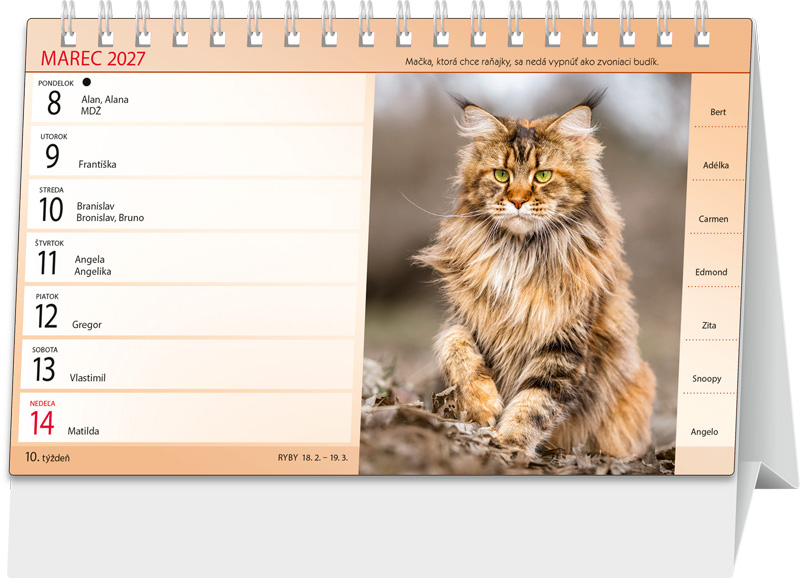Select the Tuesday 9 Františka row
This screenshot has height=578, width=800.
coord(196,151)
